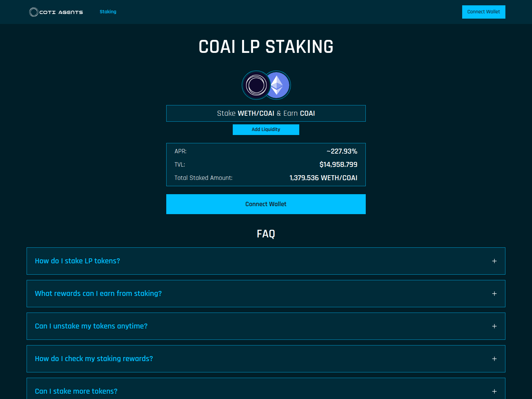Click the large Connect Wallet button
This screenshot has height=399, width=532.
click(x=266, y=204)
